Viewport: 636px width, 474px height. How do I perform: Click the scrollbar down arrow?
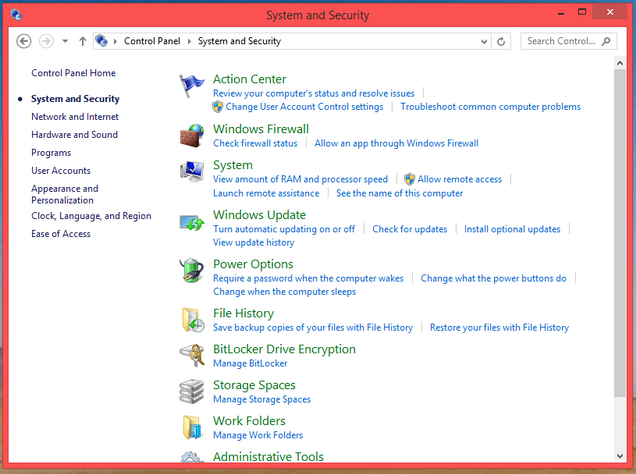tap(619, 456)
